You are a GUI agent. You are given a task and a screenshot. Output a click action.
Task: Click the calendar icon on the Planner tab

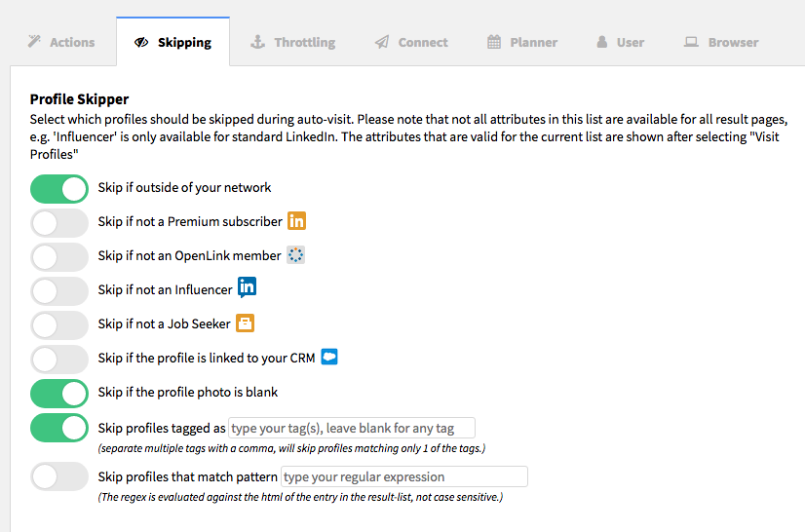coord(494,42)
